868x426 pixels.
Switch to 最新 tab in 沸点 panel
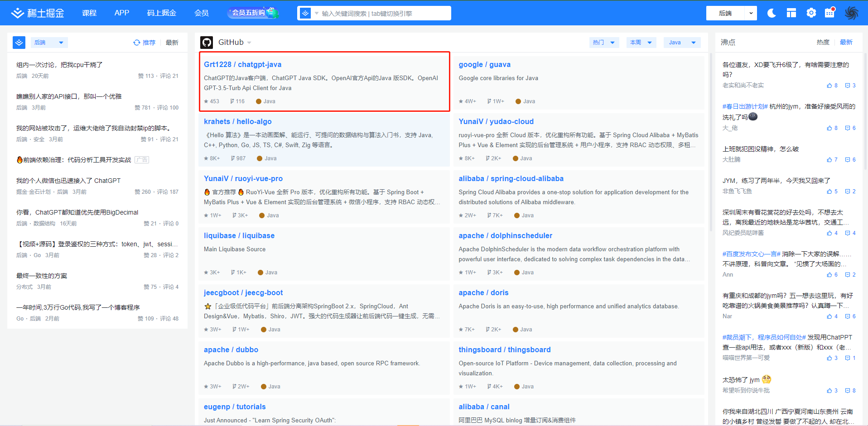[846, 42]
